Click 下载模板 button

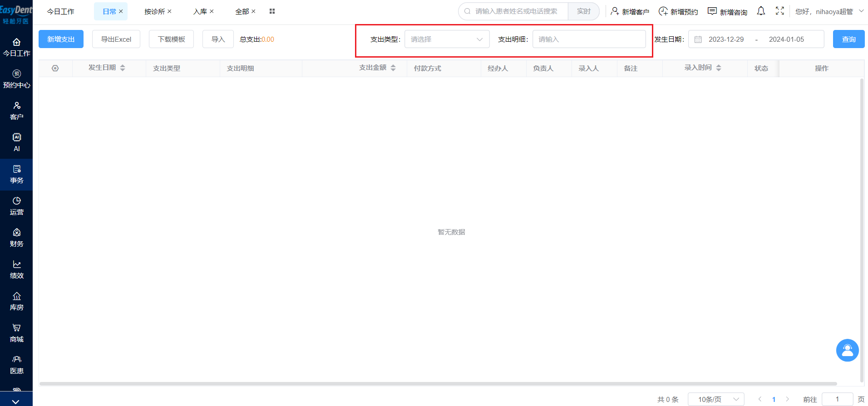tap(172, 39)
